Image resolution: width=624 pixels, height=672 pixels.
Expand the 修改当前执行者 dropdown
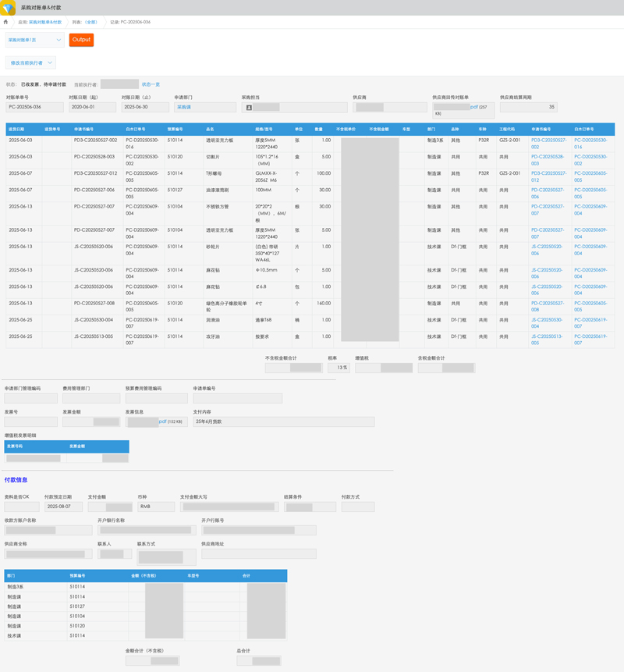click(30, 62)
